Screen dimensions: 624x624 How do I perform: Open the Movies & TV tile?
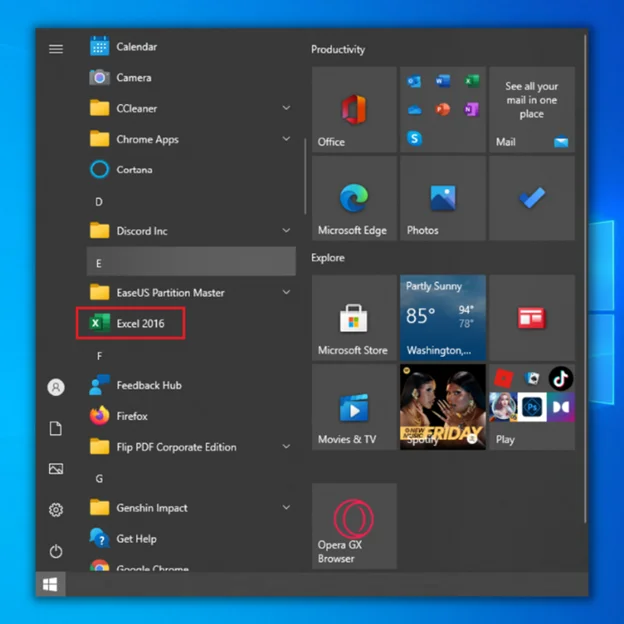[x=354, y=406]
